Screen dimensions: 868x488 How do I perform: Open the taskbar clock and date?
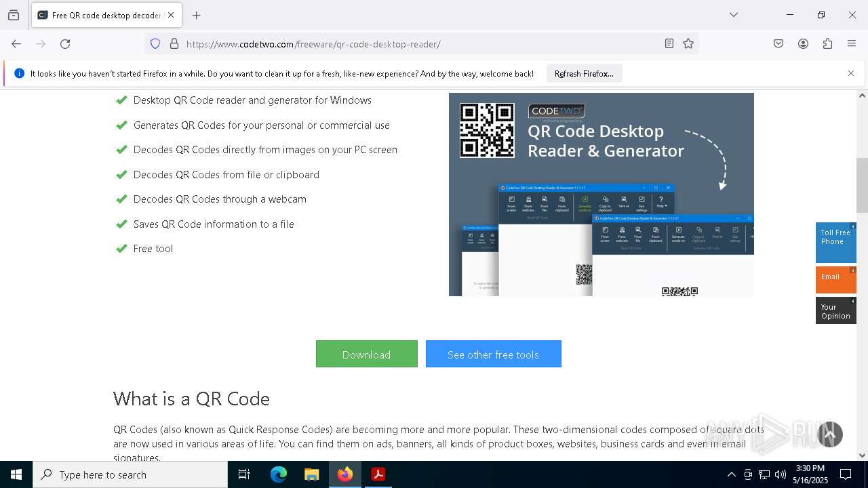pyautogui.click(x=810, y=474)
